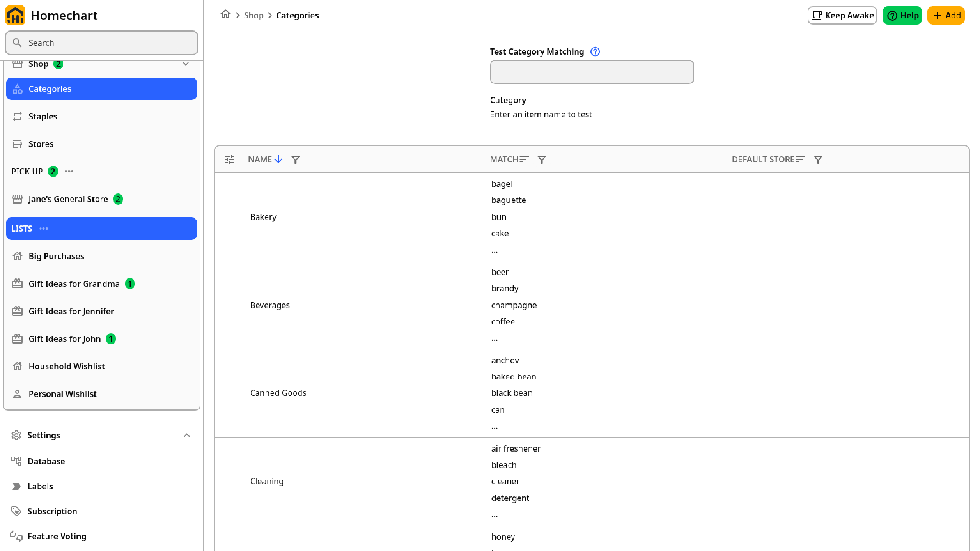Viewport: 980px width, 551px height.
Task: Open table column settings icon
Action: tap(229, 159)
